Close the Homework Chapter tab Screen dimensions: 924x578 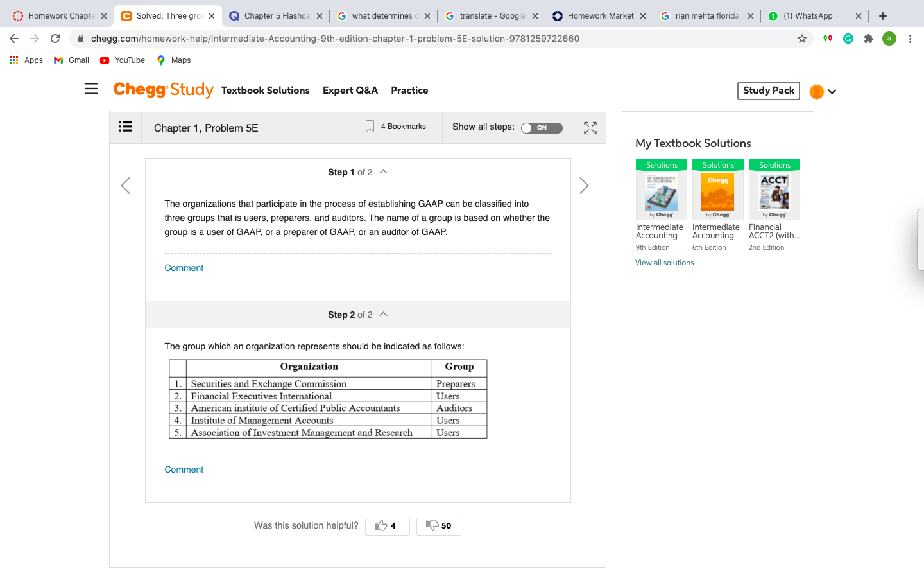104,16
